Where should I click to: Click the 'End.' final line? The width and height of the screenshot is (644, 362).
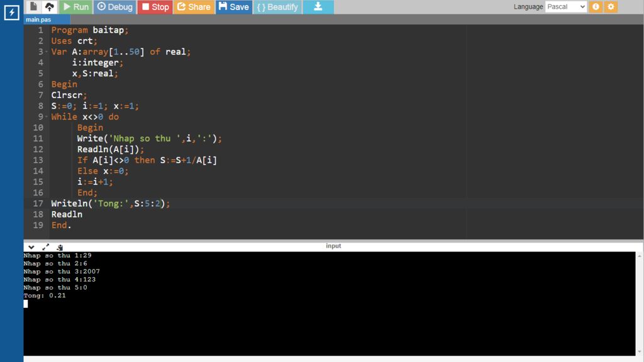(x=61, y=225)
